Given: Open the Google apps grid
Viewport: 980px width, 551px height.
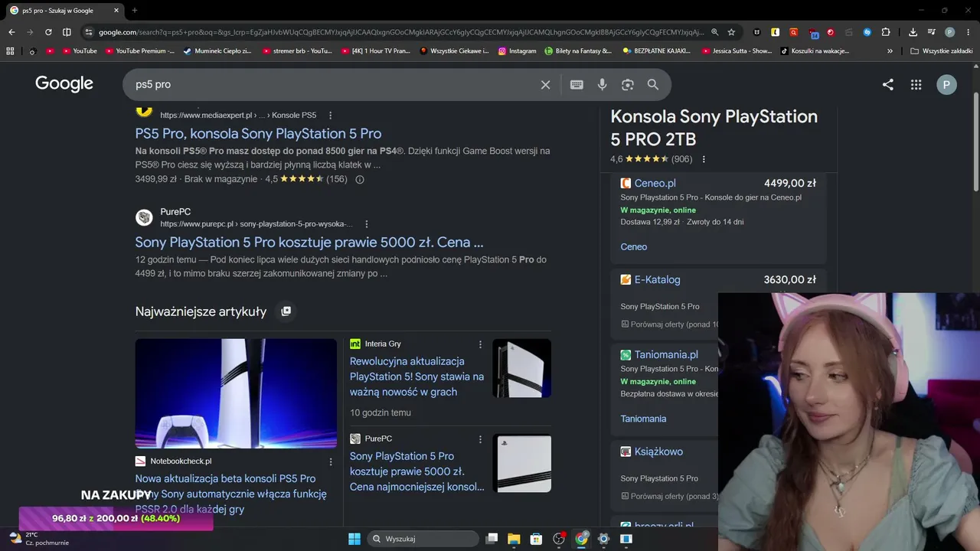Looking at the screenshot, I should [916, 85].
